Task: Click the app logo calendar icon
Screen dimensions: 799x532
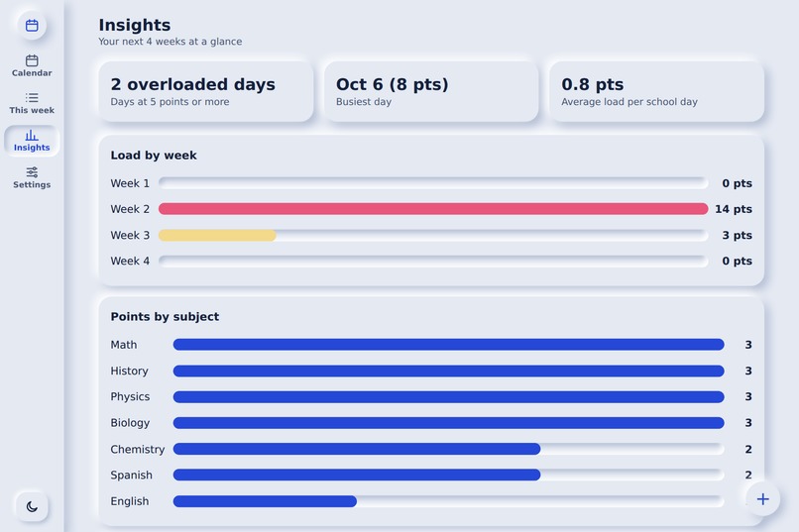Action: 32,25
